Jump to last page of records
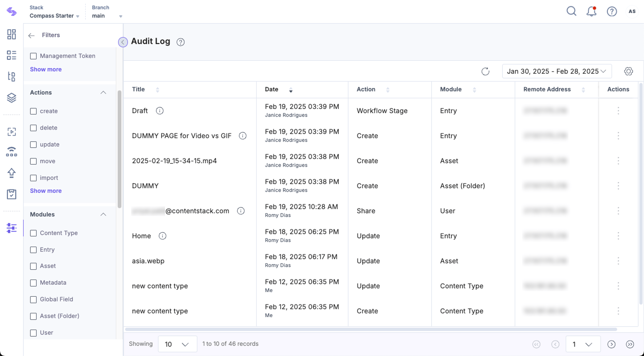The height and width of the screenshot is (356, 644). click(630, 344)
